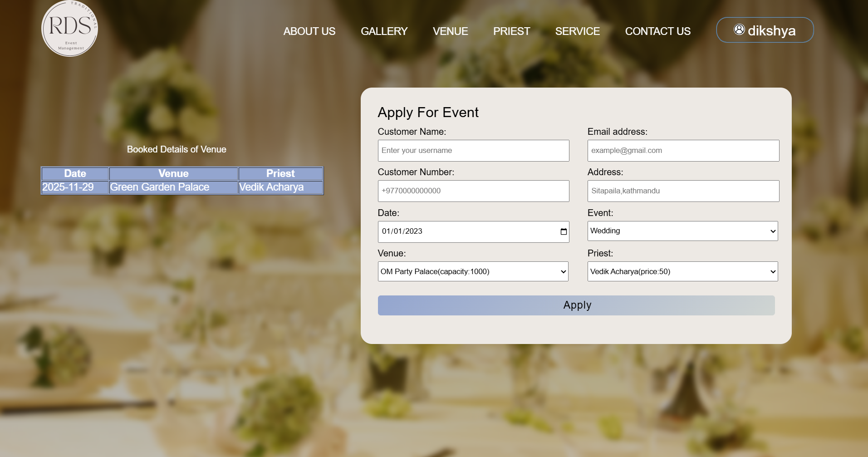
Task: Focus the Email address field
Action: pyautogui.click(x=683, y=150)
